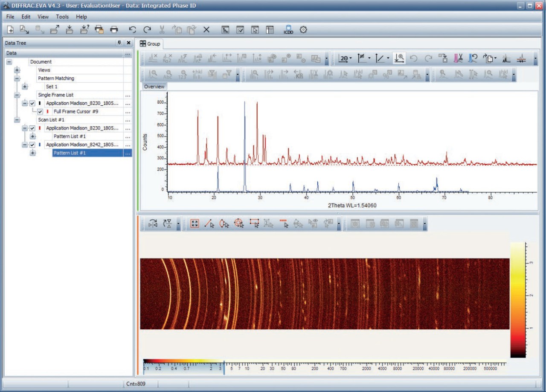Uncheck Application Madison_8242 scan checkbox
Image resolution: width=546 pixels, height=392 pixels.
(32, 145)
